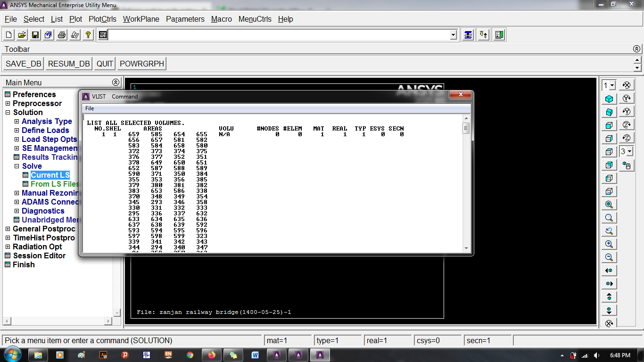The height and width of the screenshot is (362, 644).
Task: Open the List menu
Action: [57, 19]
